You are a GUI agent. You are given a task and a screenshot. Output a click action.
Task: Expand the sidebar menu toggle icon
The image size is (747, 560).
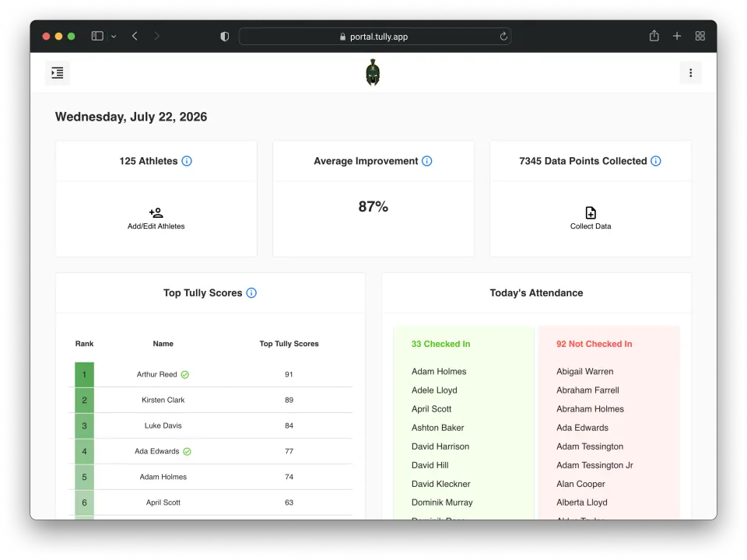click(x=58, y=73)
